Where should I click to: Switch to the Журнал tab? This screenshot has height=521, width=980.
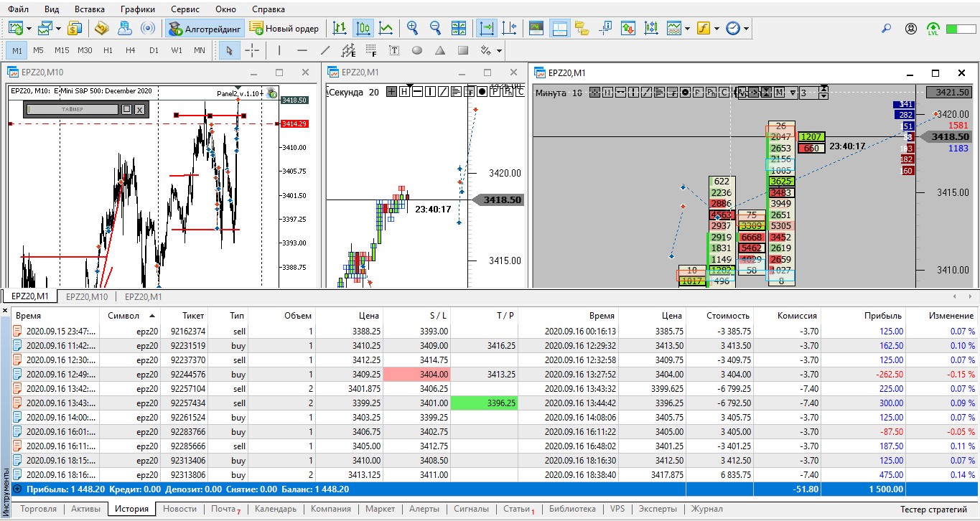point(707,509)
